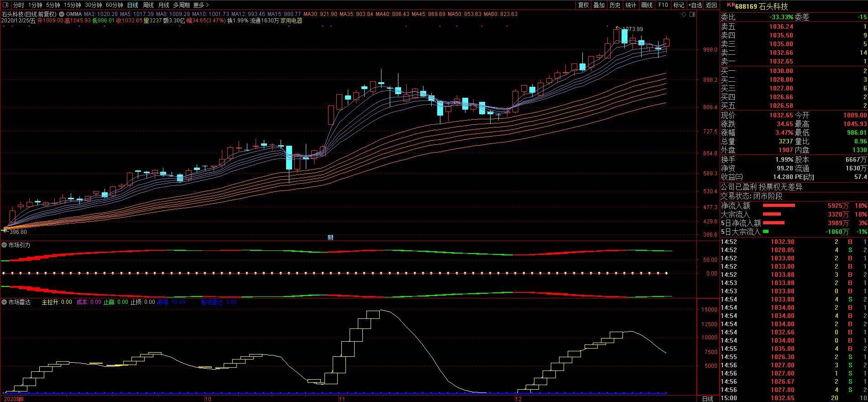The height and width of the screenshot is (402, 868).
Task: Expand the 市场雷达 indicator dropdown
Action: pos(4,302)
